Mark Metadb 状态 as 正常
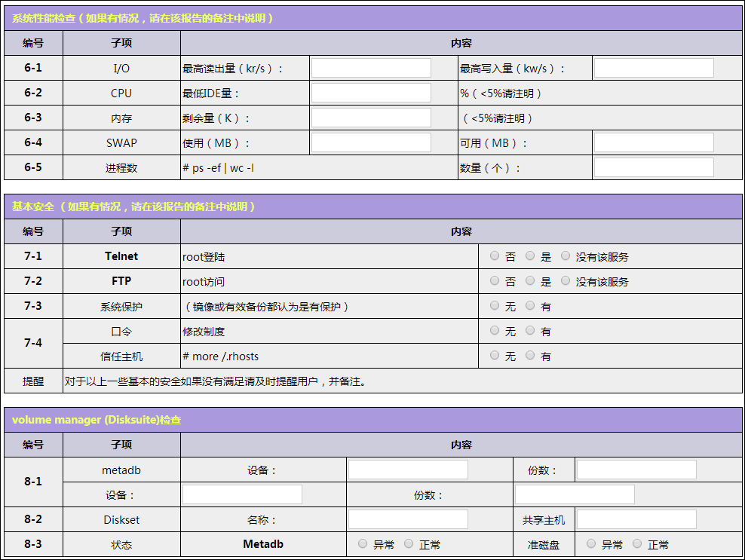The height and width of the screenshot is (560, 745). [x=409, y=544]
